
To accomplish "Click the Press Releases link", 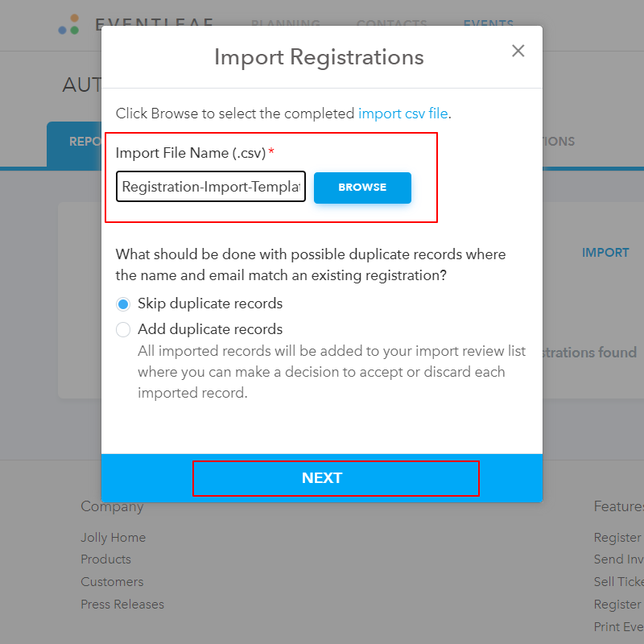I will click(122, 604).
